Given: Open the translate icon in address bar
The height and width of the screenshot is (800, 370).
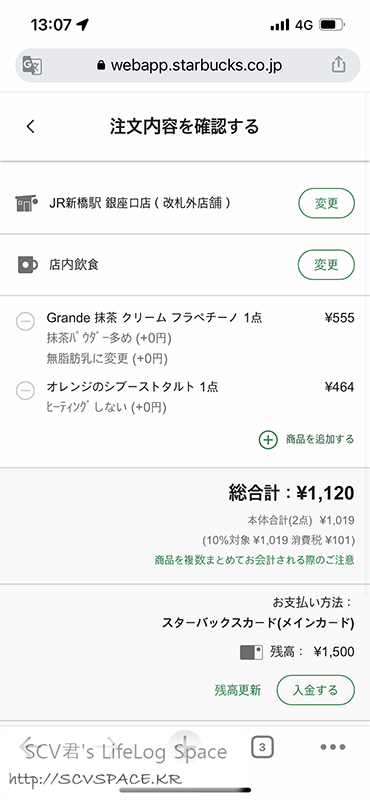Looking at the screenshot, I should [x=32, y=65].
